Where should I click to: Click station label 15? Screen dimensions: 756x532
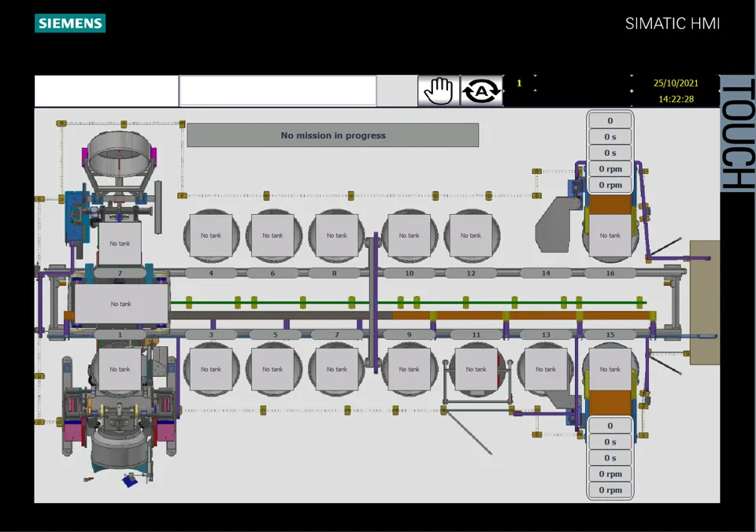point(610,334)
